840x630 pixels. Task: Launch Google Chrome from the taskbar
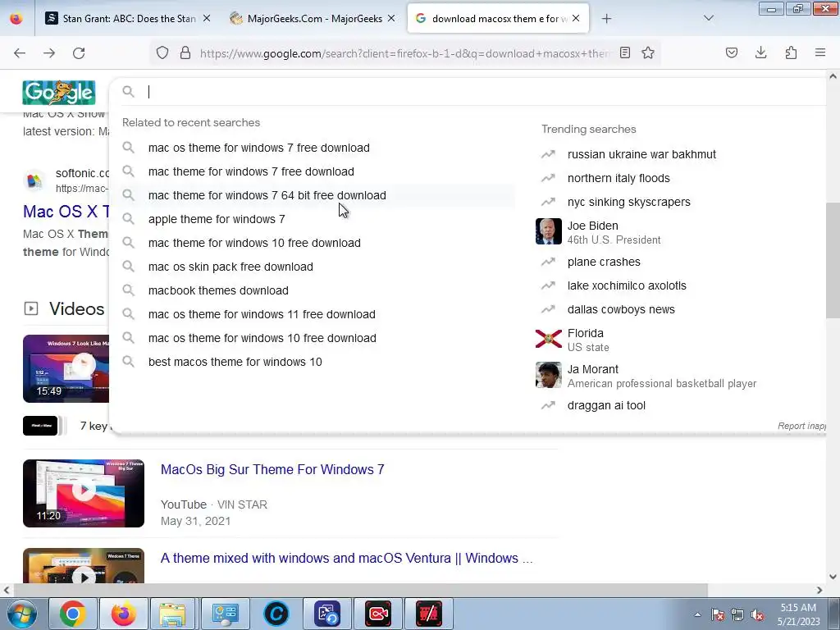pos(73,614)
